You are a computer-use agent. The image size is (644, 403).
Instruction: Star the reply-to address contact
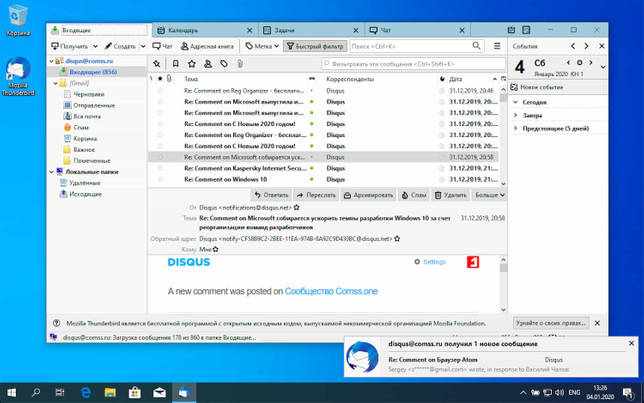397,238
